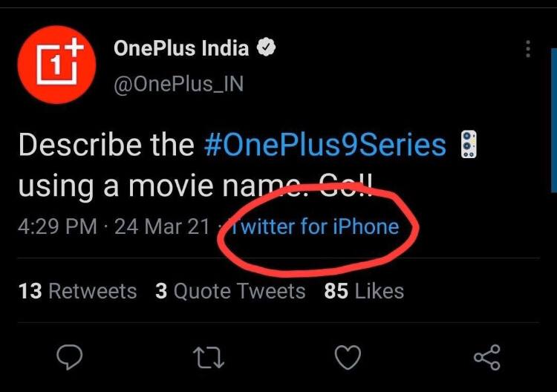Open the three-dot more options menu
Viewport: 557px width, 392px height.
pyautogui.click(x=528, y=50)
